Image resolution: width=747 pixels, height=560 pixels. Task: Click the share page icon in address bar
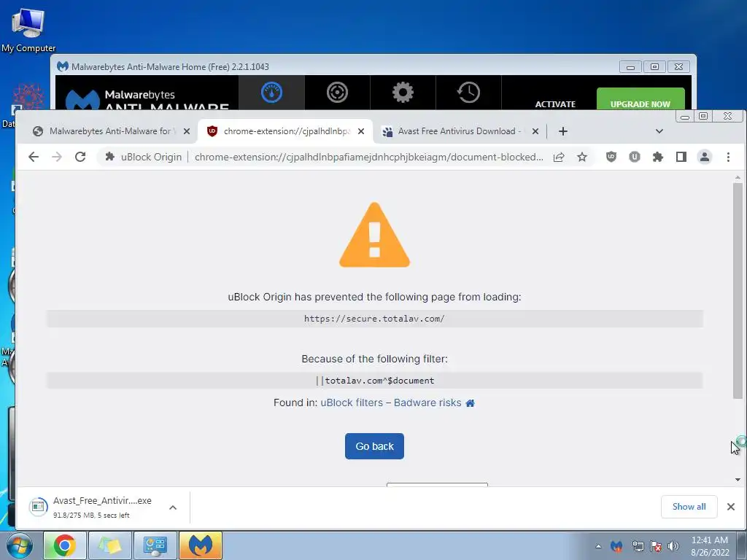[559, 157]
